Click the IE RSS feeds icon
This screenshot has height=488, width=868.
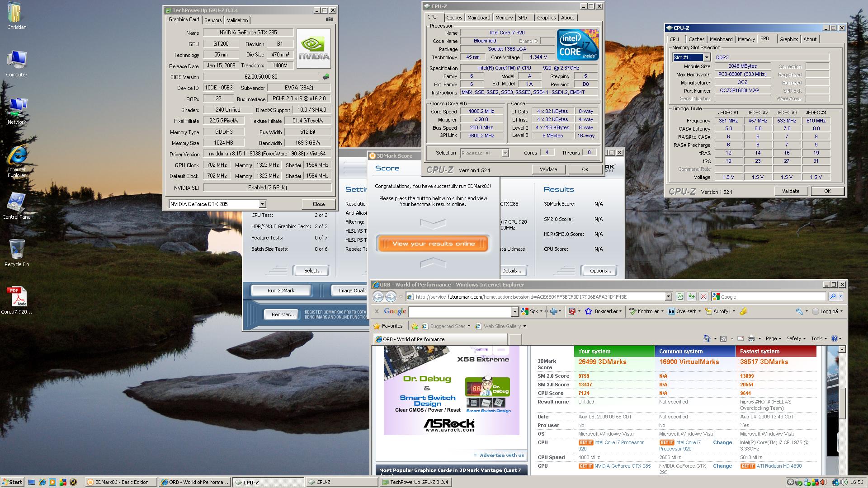pyautogui.click(x=723, y=338)
